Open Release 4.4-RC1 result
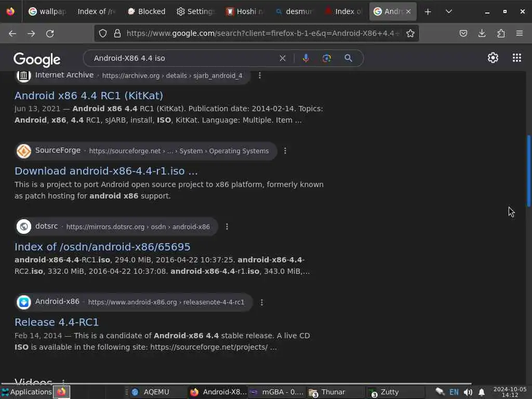Image resolution: width=532 pixels, height=399 pixels. pyautogui.click(x=57, y=322)
